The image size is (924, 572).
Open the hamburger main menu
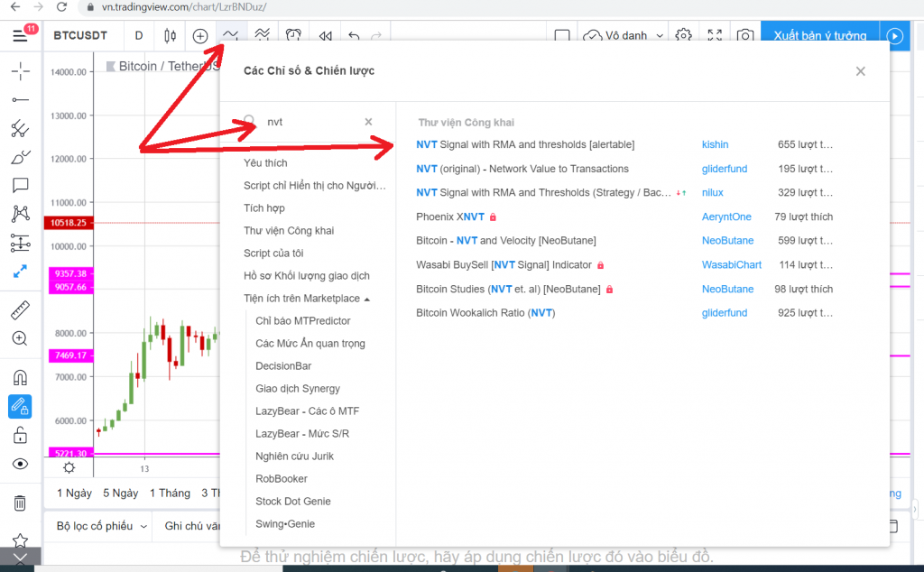[20, 36]
